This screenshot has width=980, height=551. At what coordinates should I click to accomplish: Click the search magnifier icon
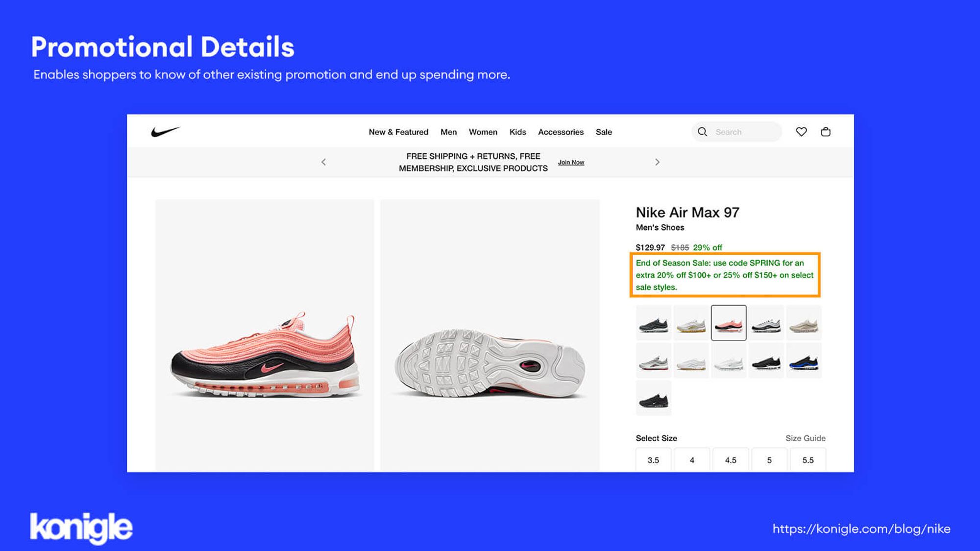[702, 132]
